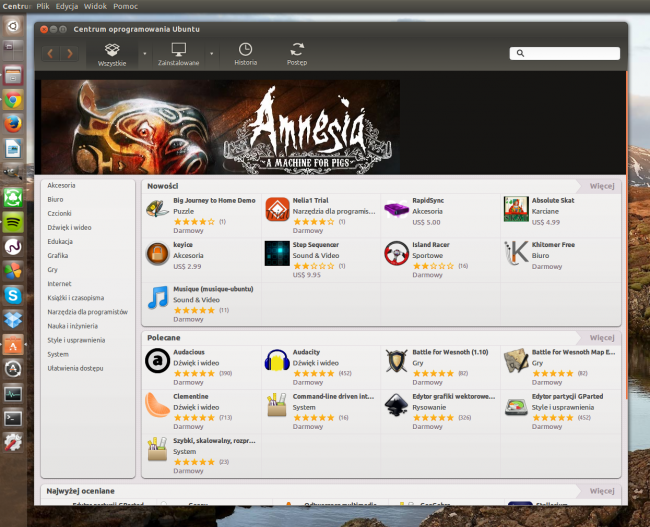Open Spotify from the dock

(x=13, y=223)
